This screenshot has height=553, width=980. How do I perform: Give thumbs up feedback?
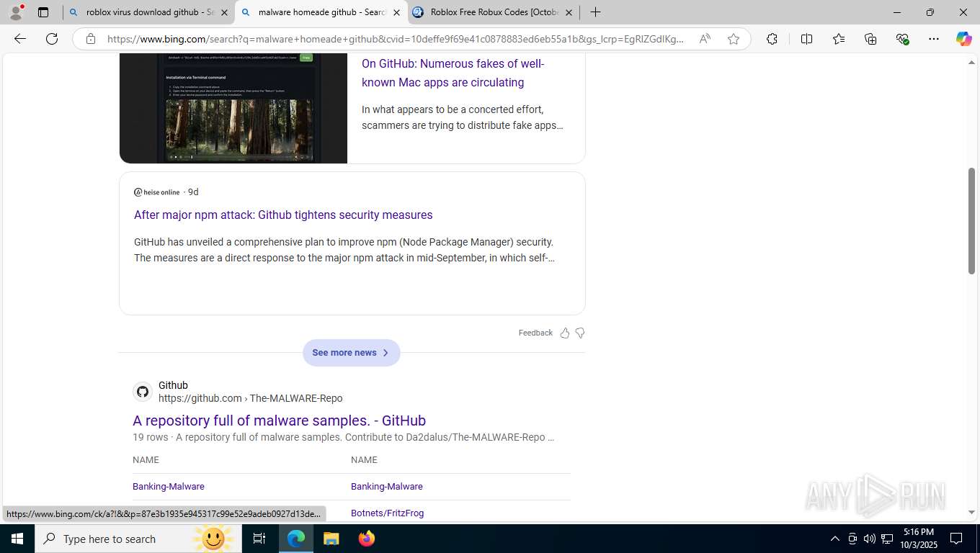point(565,333)
